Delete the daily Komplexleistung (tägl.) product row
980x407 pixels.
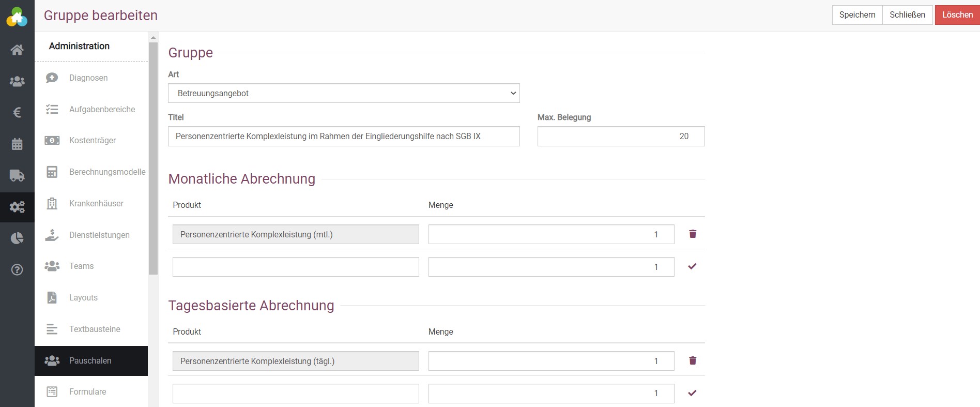tap(693, 360)
